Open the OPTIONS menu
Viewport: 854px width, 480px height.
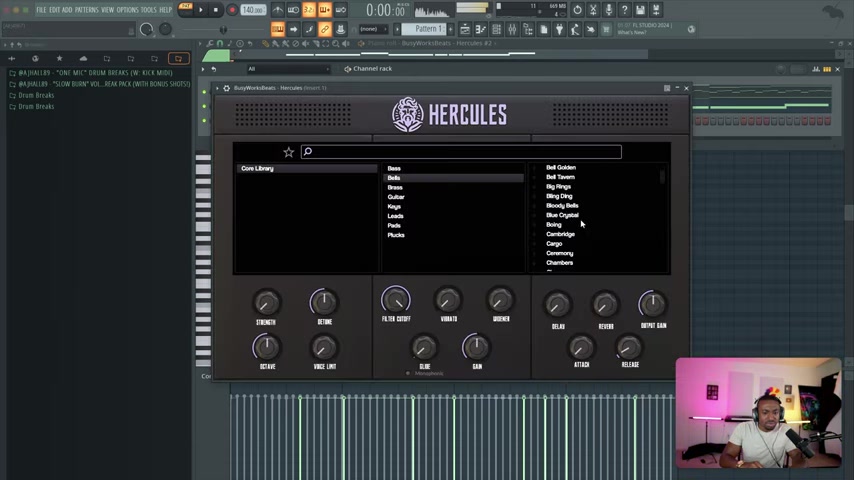[127, 10]
